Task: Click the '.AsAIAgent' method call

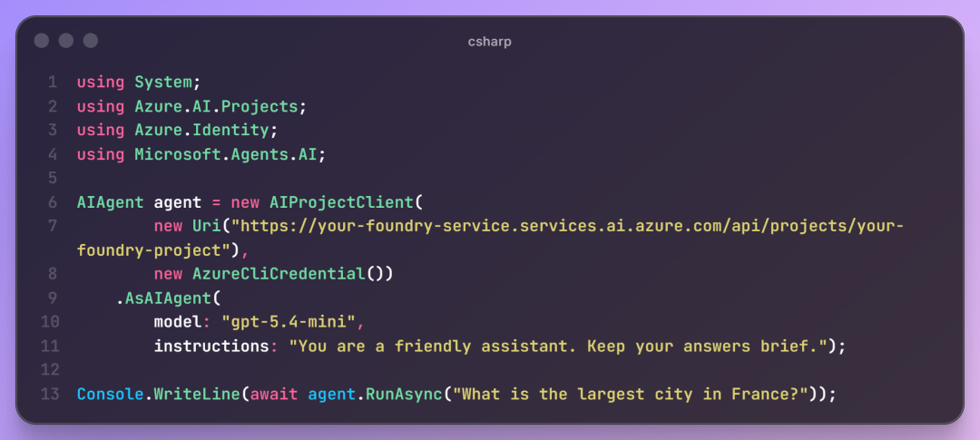Action: tap(163, 298)
